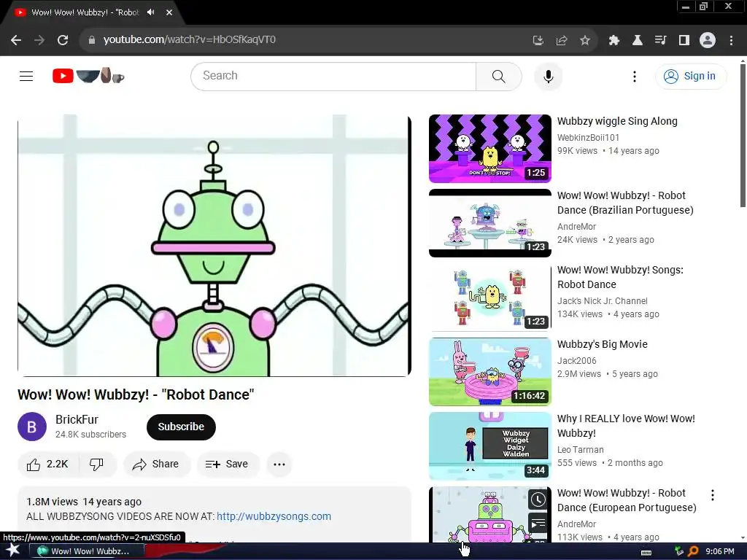View site info via padlock icon
Screen dimensions: 747x560
pyautogui.click(x=92, y=40)
